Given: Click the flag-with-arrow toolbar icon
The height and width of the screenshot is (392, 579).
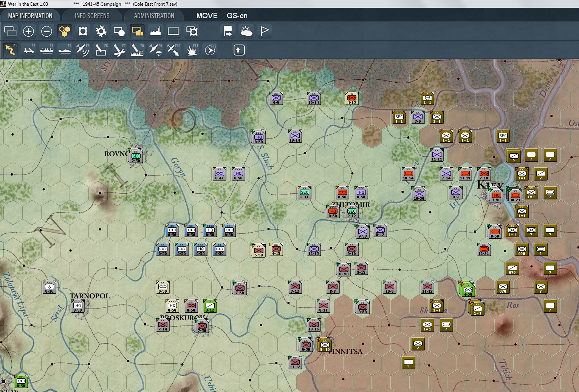Looking at the screenshot, I should pyautogui.click(x=228, y=31).
